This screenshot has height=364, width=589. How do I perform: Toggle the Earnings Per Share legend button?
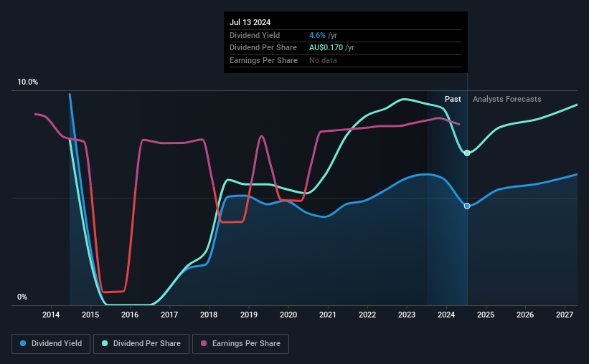pos(240,344)
